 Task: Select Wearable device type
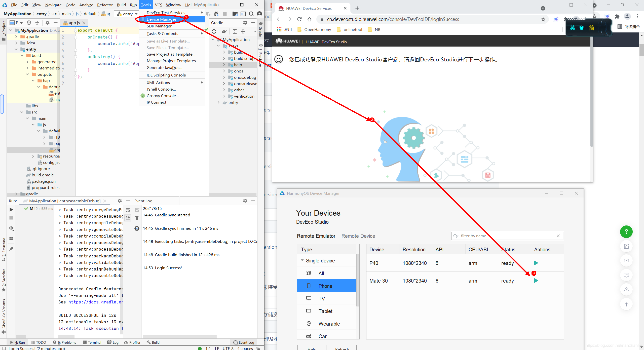point(326,324)
